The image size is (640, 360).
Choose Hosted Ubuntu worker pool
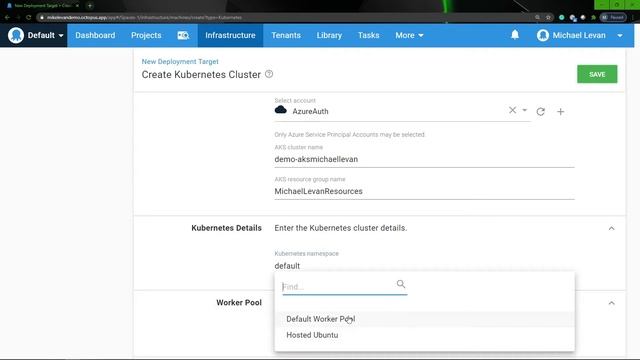tap(424, 335)
